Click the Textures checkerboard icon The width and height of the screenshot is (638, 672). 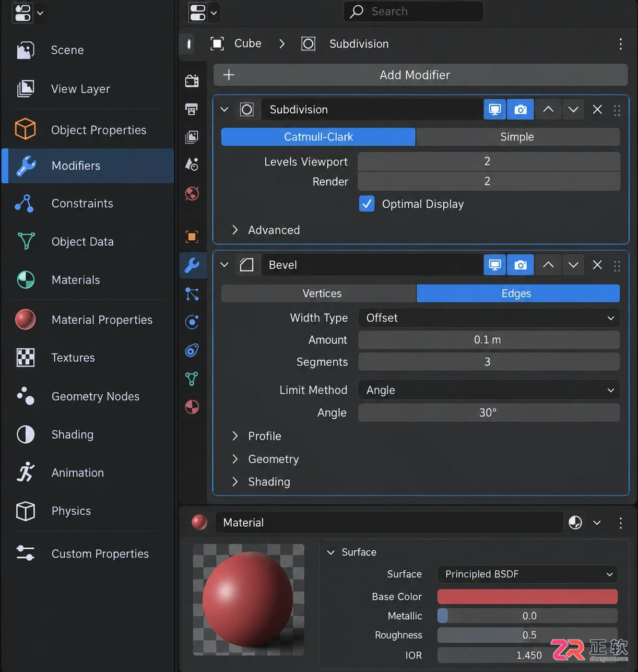[26, 358]
